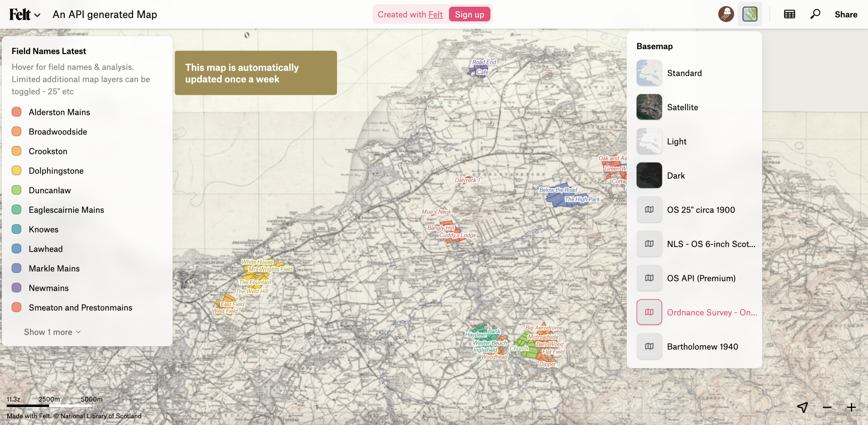The image size is (868, 425).
Task: Click the search magnifier icon
Action: 815,14
